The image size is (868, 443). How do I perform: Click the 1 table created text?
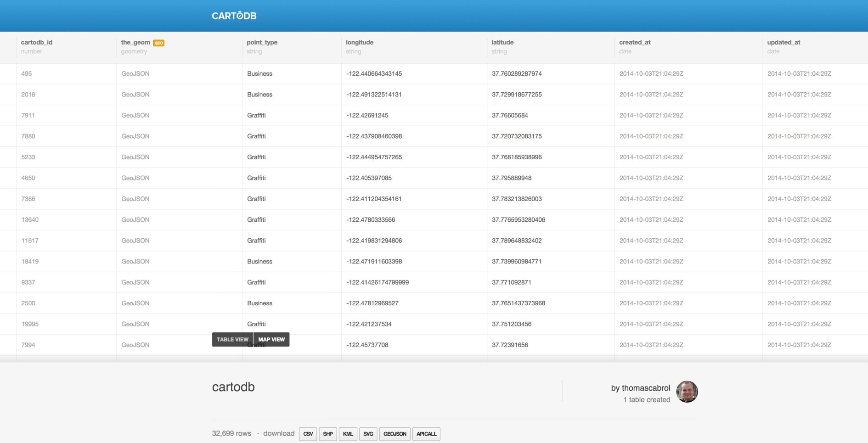pyautogui.click(x=647, y=400)
